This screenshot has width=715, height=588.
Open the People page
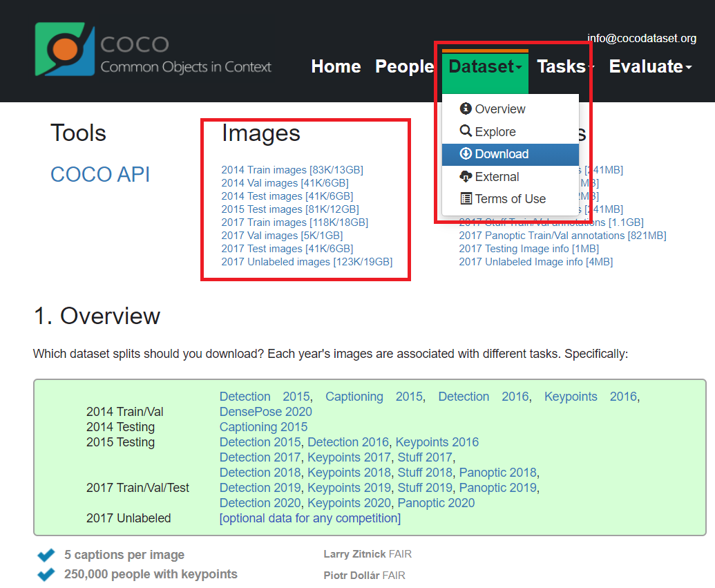(x=404, y=66)
